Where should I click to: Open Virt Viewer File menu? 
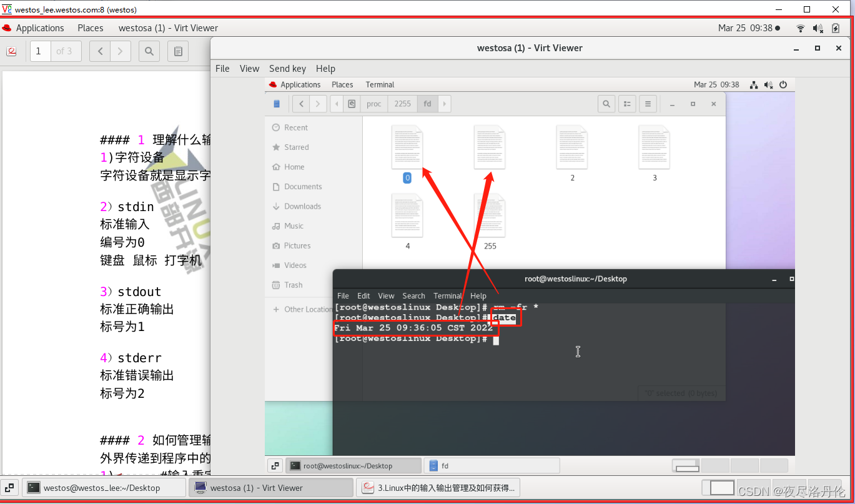[222, 69]
